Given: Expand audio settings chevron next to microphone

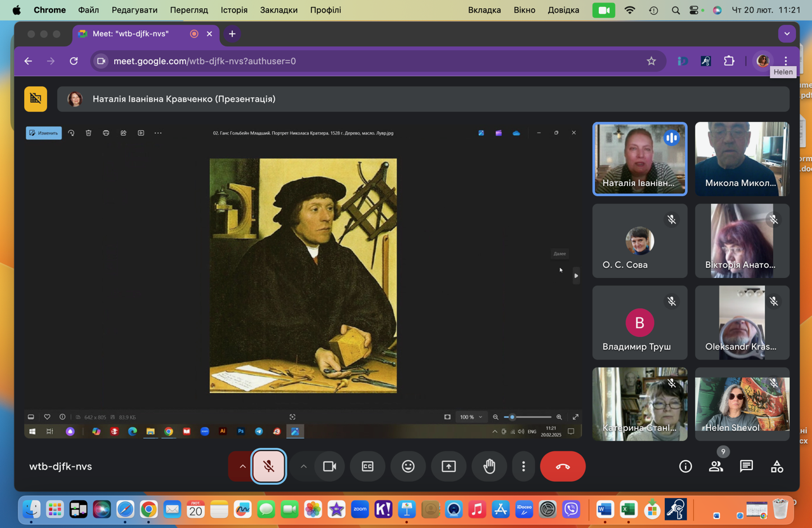Looking at the screenshot, I should point(242,466).
